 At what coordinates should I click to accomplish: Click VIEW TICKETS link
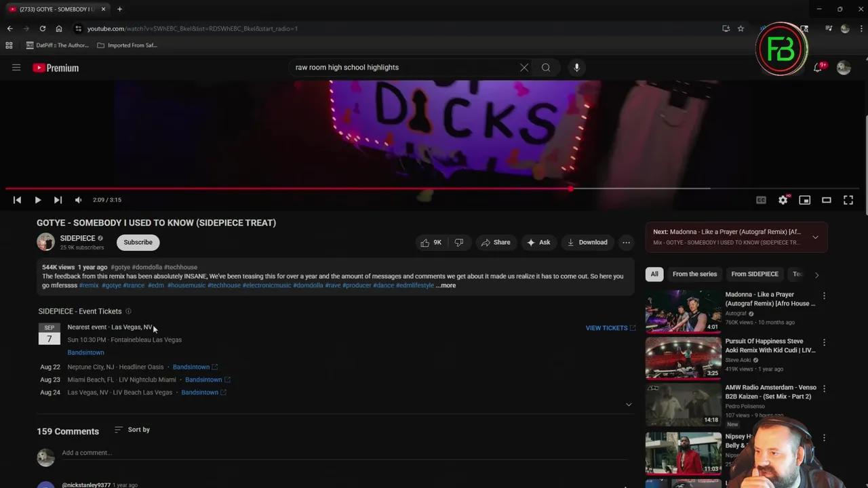(x=610, y=328)
